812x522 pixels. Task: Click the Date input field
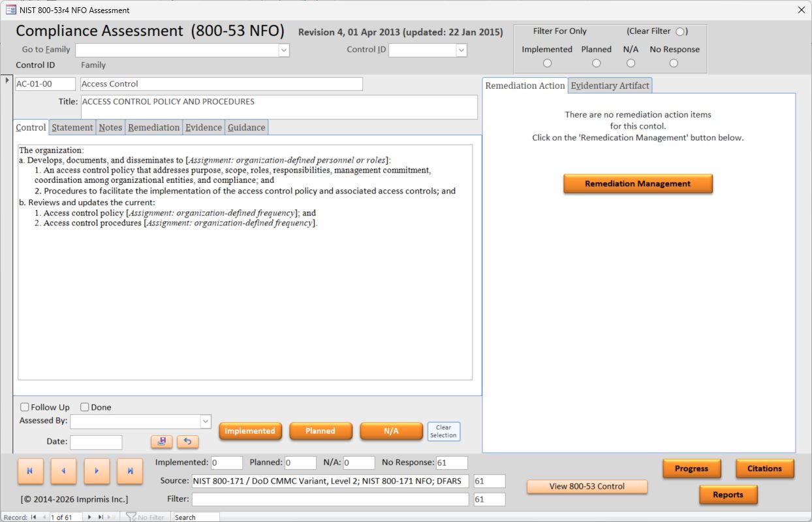(96, 442)
